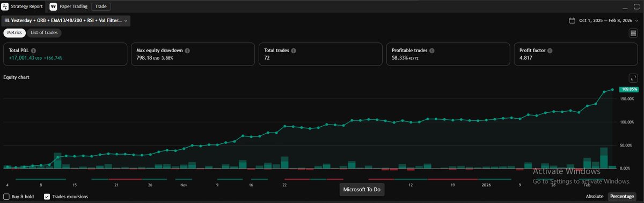Switch to the Paper Trading tab
Viewport: 644px width, 203px height.
coord(68,7)
